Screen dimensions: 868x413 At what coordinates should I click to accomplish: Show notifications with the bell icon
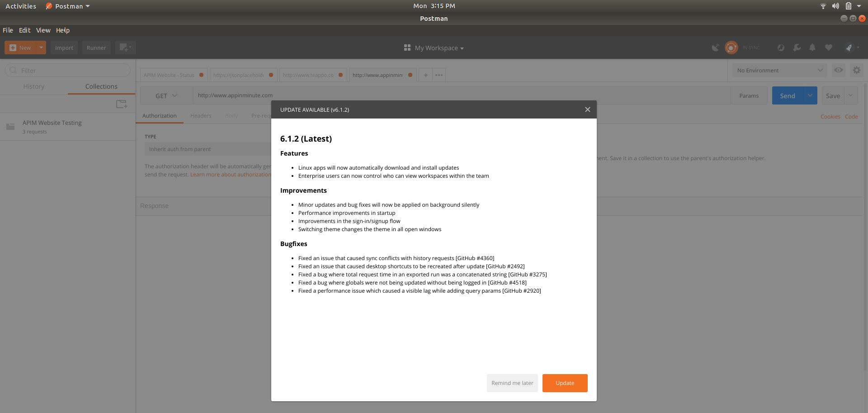812,47
